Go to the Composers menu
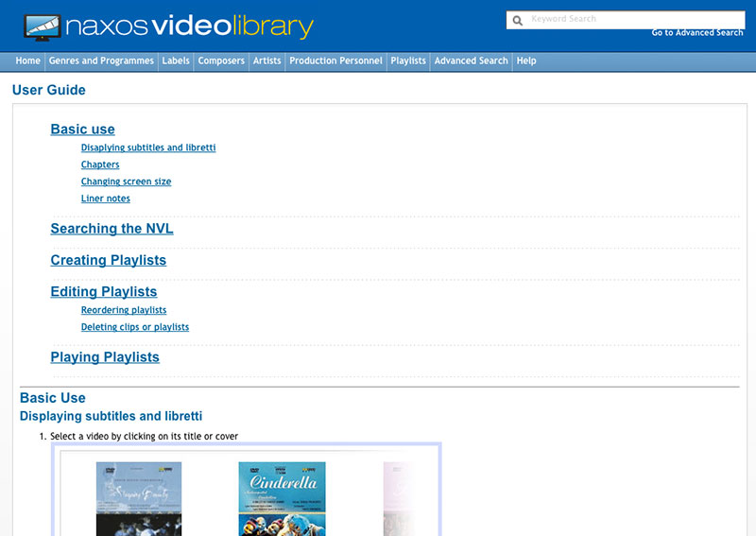 pos(221,61)
